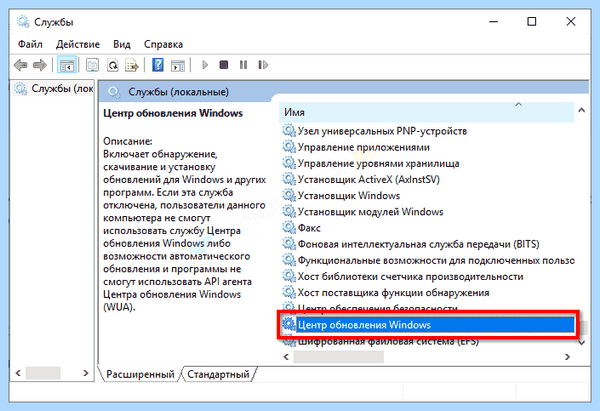Click services list scroll up arrow
This screenshot has height=411, width=600.
click(582, 111)
